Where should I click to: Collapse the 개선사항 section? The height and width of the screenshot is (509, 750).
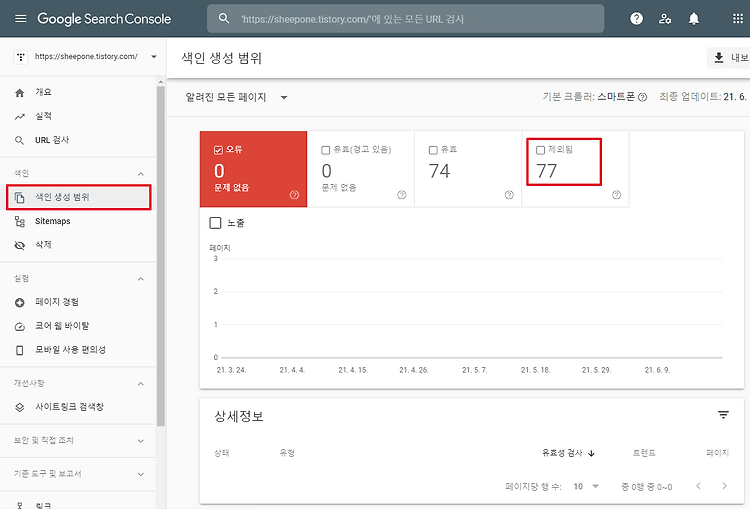141,384
